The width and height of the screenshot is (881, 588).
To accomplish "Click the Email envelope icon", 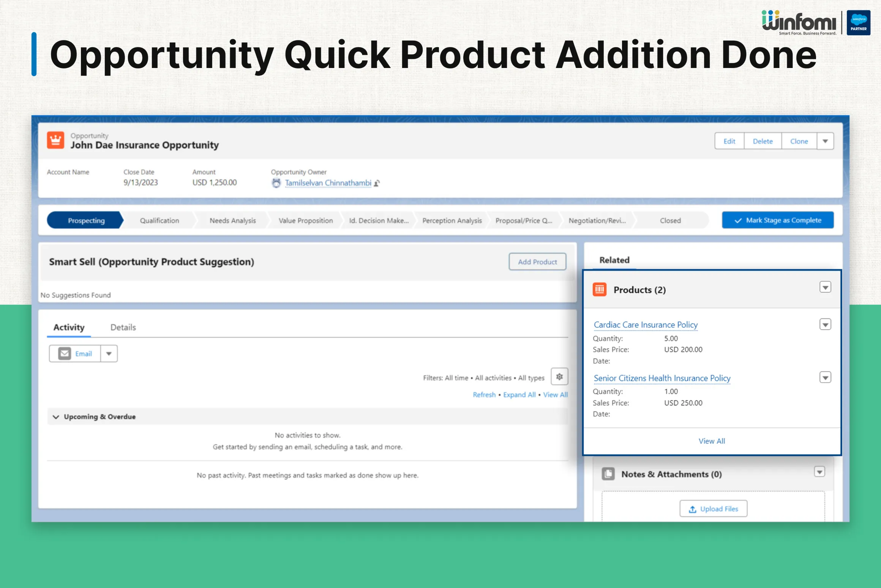I will (x=65, y=354).
